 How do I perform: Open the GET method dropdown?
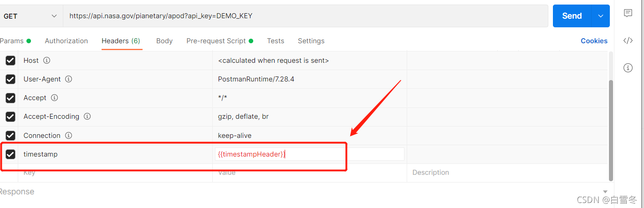pos(31,16)
